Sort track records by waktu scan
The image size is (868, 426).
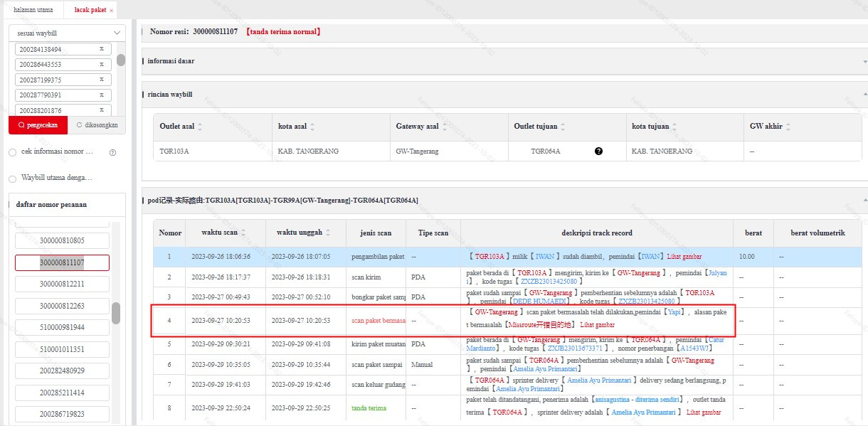(x=243, y=233)
